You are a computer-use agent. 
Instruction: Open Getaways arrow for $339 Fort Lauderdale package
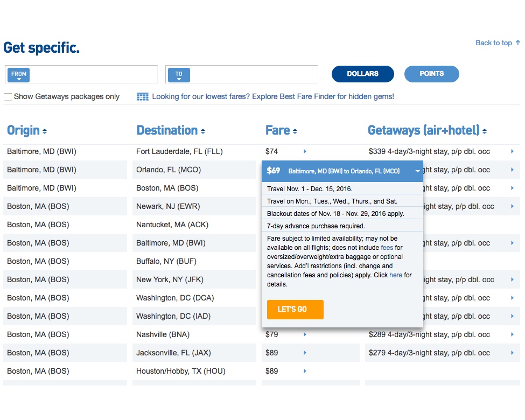(x=512, y=152)
